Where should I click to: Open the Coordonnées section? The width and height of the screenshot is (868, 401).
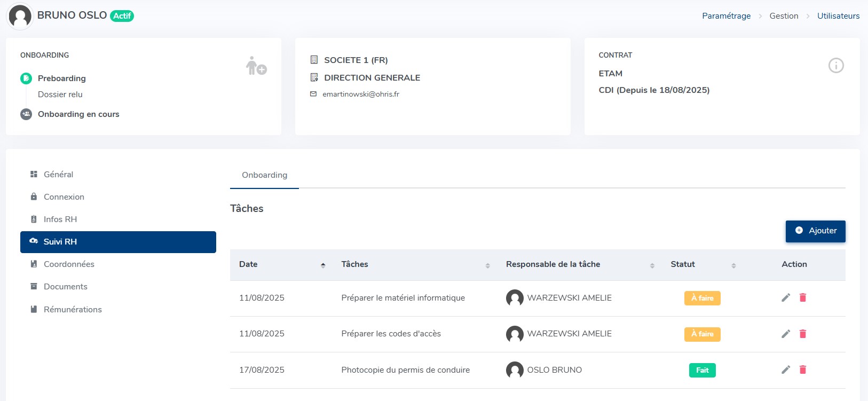[x=118, y=264]
